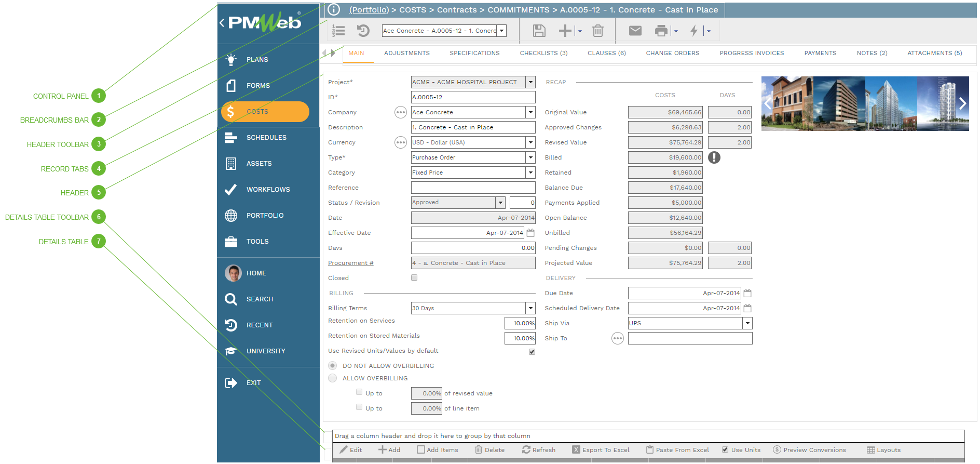Uncheck Use Revised Units/Values by default
980x464 pixels.
click(x=532, y=352)
